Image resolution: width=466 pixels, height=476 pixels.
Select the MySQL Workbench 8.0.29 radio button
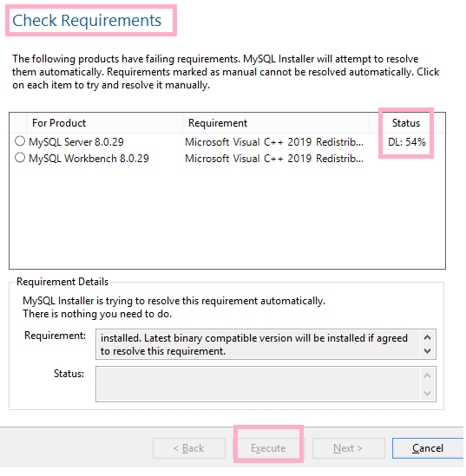[x=20, y=158]
